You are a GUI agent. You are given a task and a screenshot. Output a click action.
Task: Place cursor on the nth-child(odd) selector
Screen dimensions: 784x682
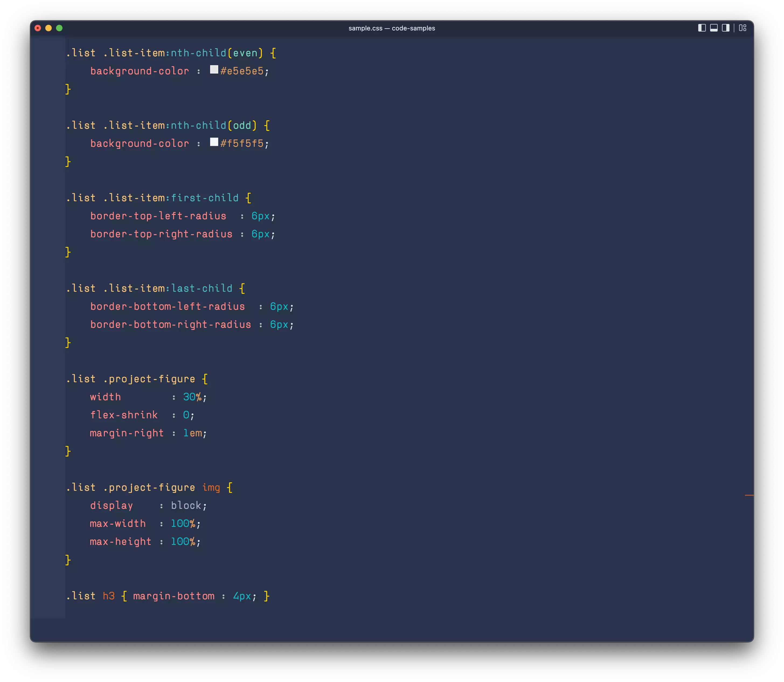[214, 125]
